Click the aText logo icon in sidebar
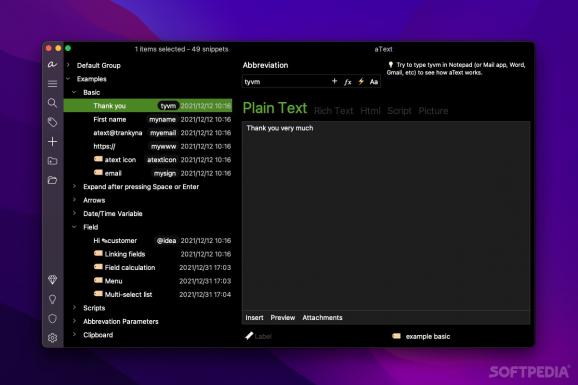 (x=52, y=65)
